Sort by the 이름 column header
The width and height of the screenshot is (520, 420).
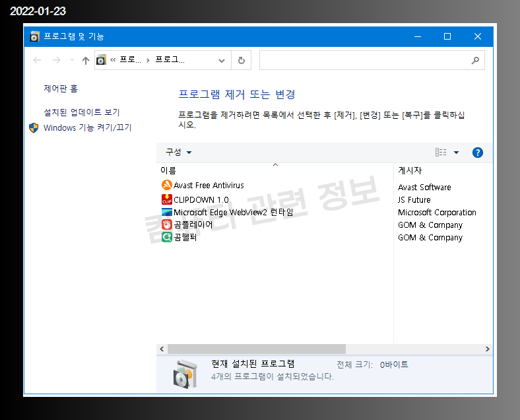tap(168, 170)
